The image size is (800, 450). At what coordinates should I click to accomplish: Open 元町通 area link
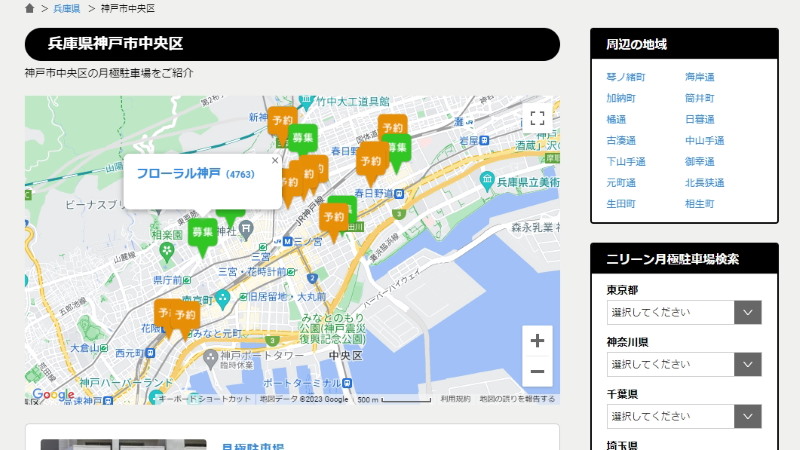pyautogui.click(x=621, y=183)
